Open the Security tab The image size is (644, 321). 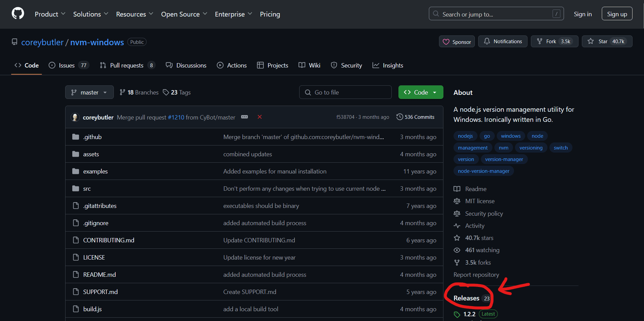tap(346, 65)
